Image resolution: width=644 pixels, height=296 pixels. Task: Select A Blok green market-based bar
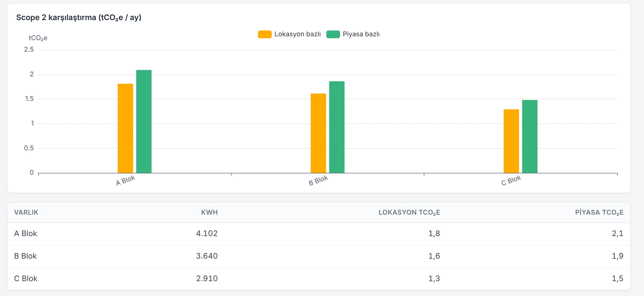click(144, 121)
